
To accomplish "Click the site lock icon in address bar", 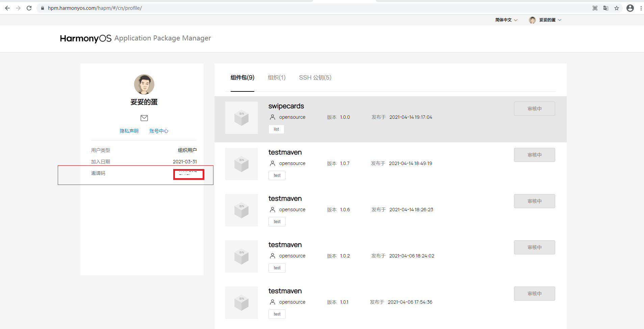I will pos(43,8).
